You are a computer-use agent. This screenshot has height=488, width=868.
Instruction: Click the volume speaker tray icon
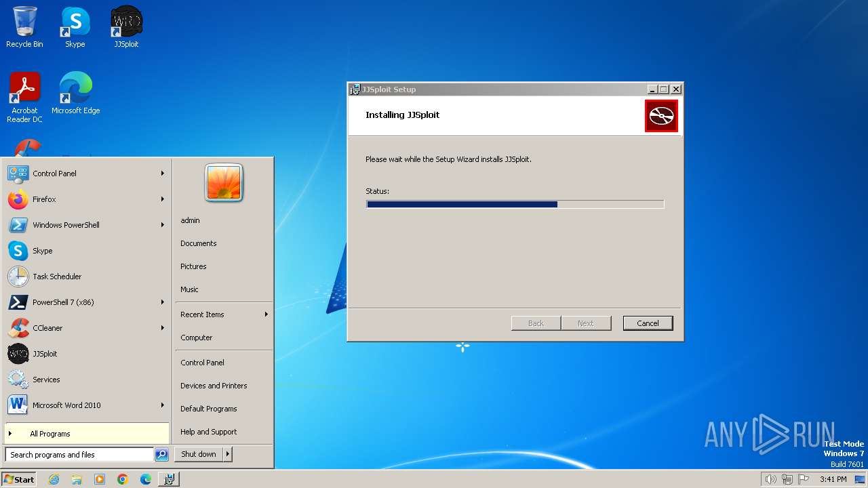pos(770,479)
